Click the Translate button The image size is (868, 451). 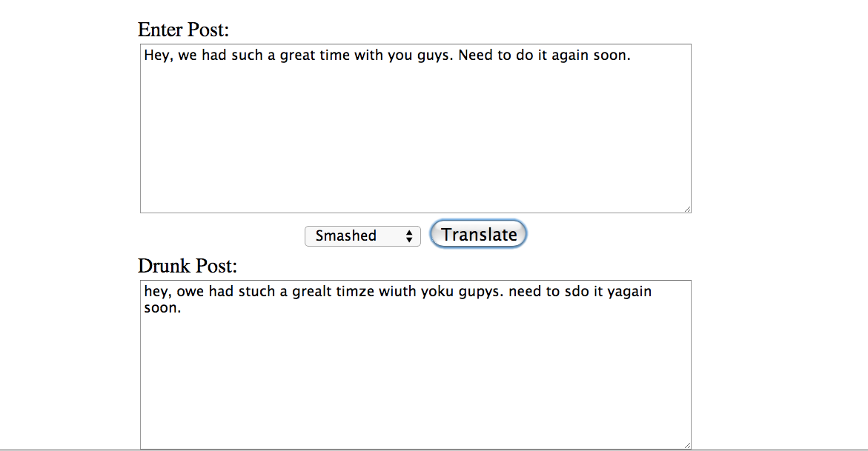click(x=478, y=234)
